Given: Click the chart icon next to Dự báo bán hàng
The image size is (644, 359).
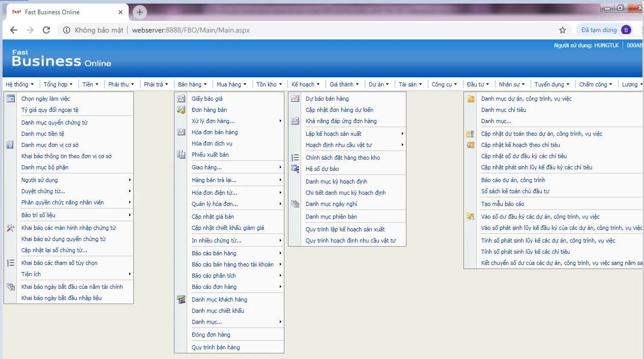Looking at the screenshot, I should (295, 99).
